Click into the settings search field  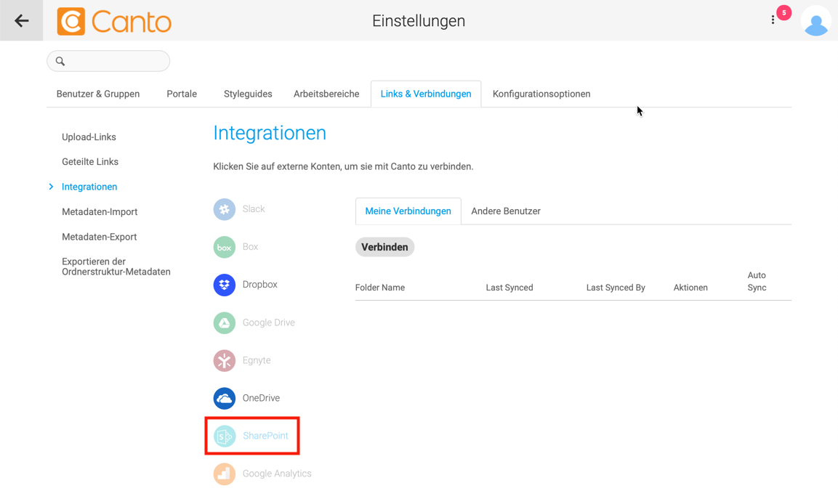[108, 61]
